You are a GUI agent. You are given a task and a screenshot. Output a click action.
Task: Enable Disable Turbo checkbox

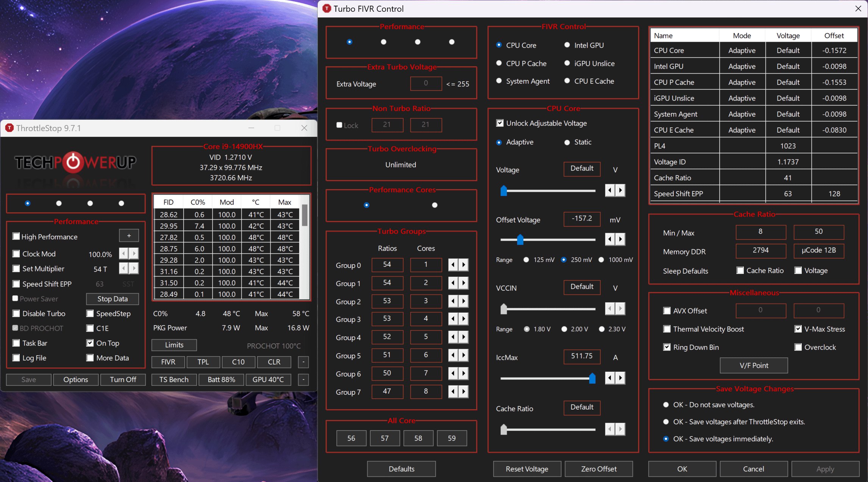(x=16, y=313)
